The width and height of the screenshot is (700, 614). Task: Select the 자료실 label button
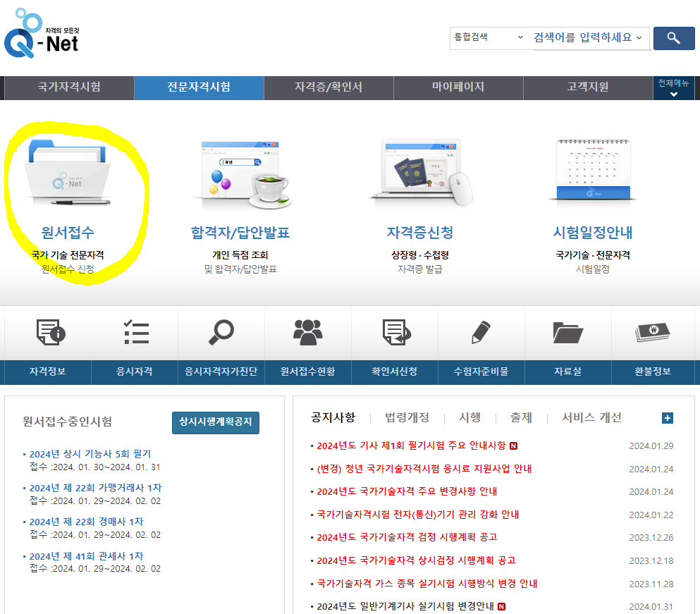point(567,372)
